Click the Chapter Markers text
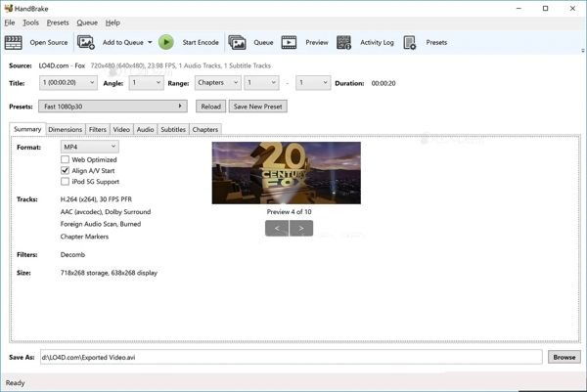587x392 pixels. click(84, 237)
